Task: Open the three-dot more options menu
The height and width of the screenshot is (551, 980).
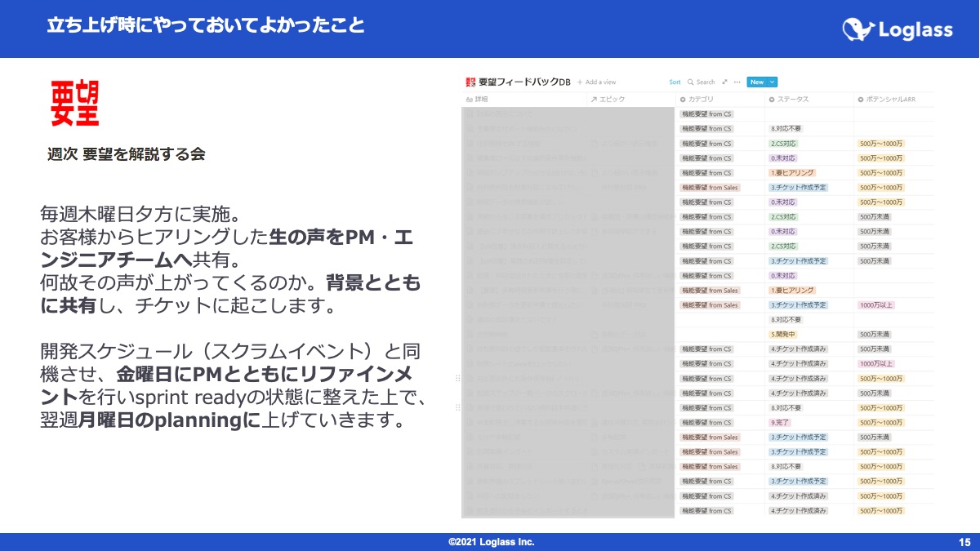Action: (x=737, y=82)
